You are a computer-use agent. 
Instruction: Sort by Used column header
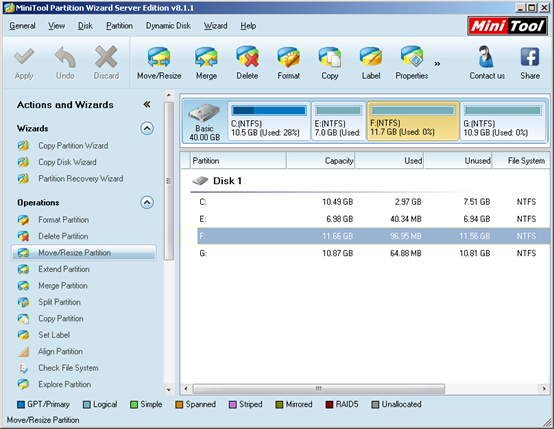pos(389,161)
